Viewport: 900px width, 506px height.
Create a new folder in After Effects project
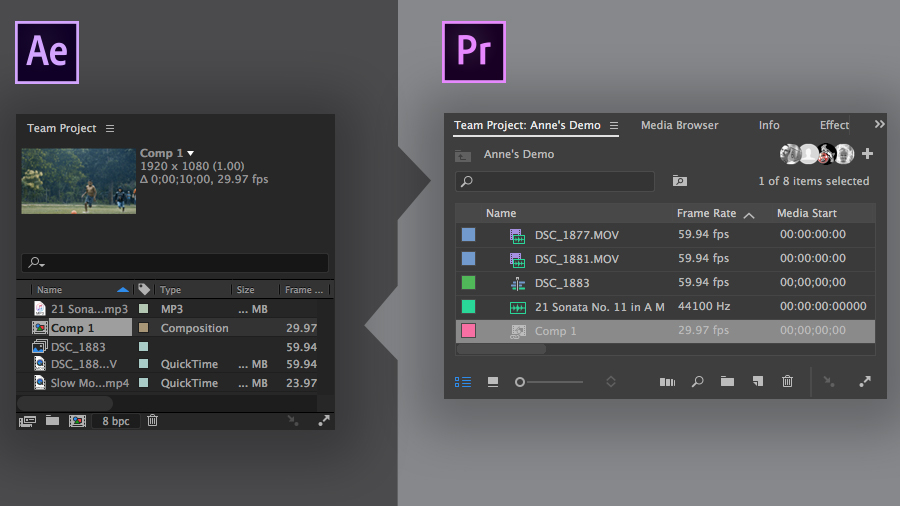52,421
